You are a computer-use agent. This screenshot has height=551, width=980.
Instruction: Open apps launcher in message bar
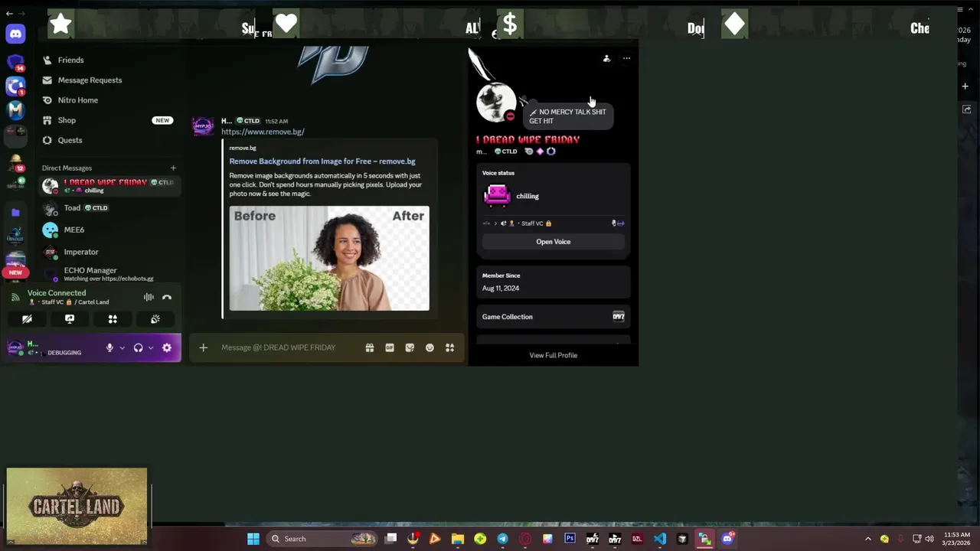click(x=450, y=348)
